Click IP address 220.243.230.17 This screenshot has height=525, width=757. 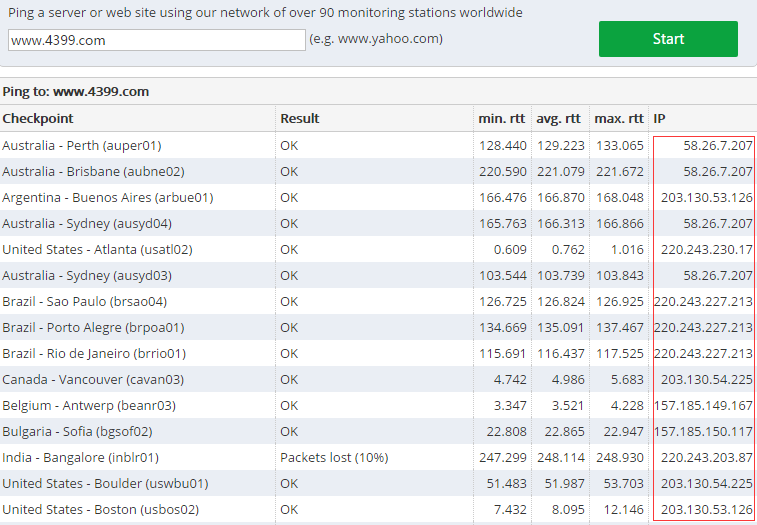point(706,250)
